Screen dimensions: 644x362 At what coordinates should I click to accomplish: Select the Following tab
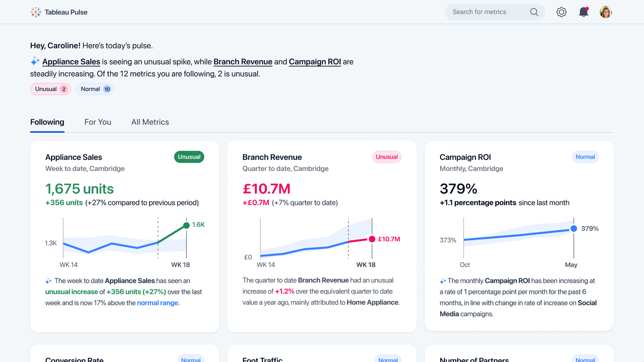(x=47, y=122)
